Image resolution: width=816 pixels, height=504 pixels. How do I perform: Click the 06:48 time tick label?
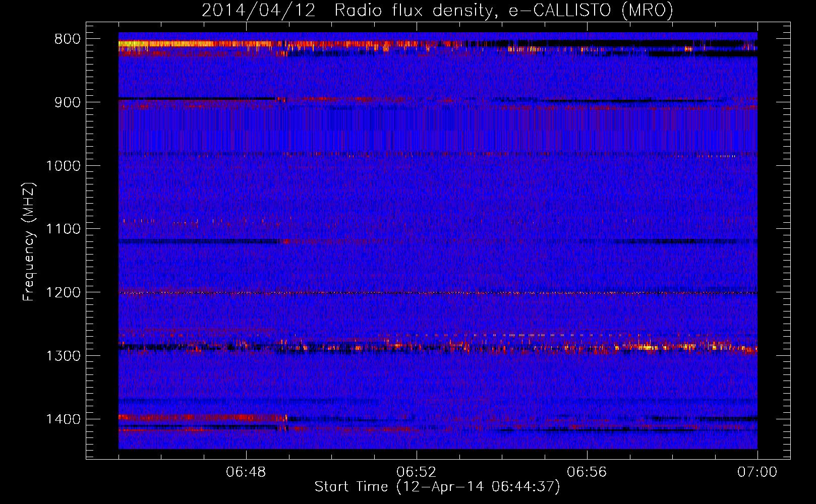[x=246, y=472]
